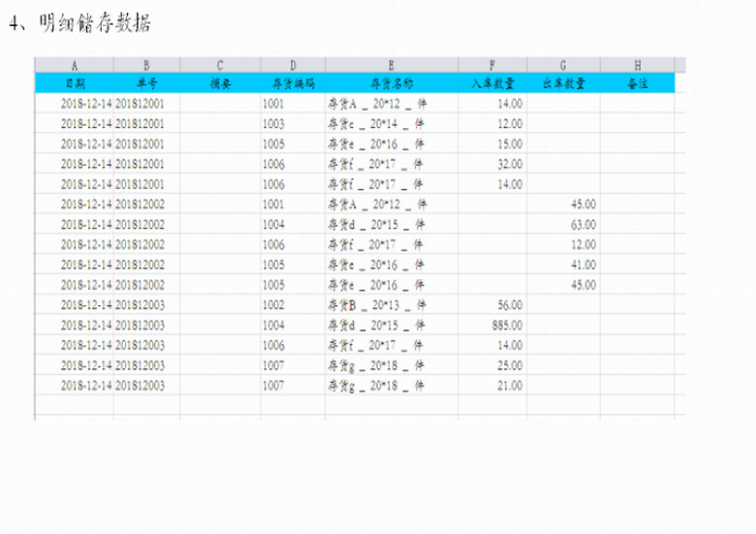Screen dimensions: 756x534
Task: Select the cell 存货B _ 20*13 _ 件
Action: tap(392, 305)
